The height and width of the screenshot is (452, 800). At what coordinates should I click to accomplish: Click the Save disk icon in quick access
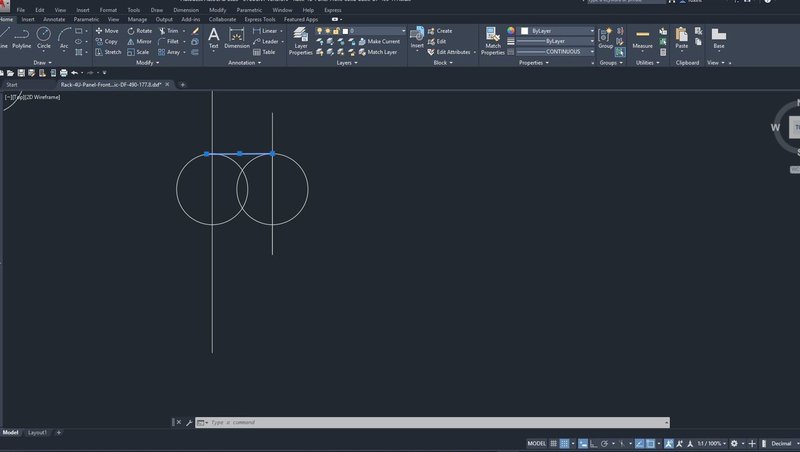(21, 73)
